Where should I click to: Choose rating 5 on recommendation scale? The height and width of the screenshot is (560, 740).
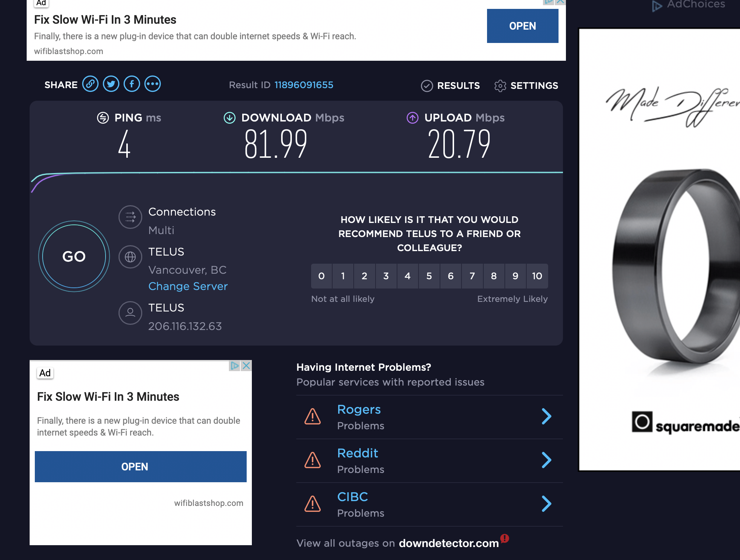coord(429,276)
